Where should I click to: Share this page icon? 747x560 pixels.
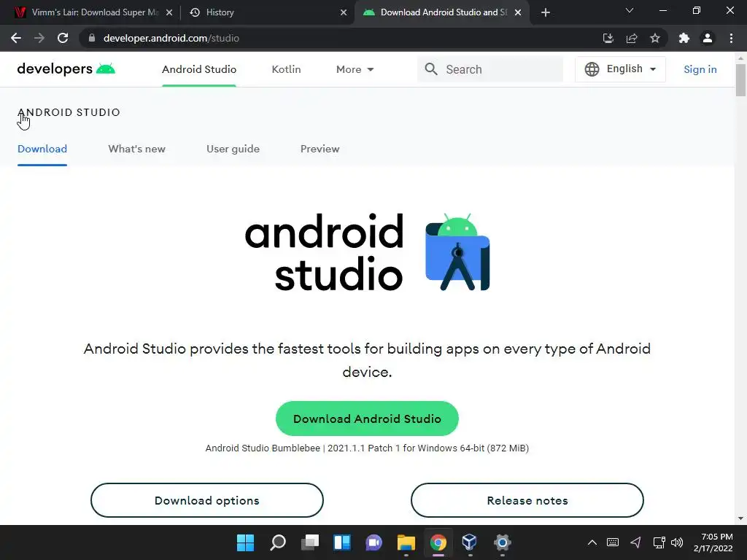pos(632,38)
